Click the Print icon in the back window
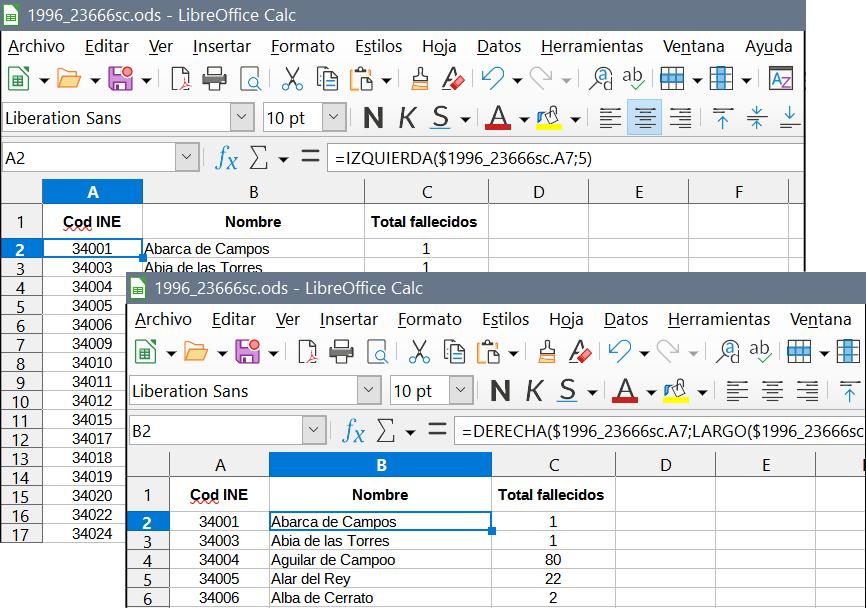The image size is (866, 608). 214,79
